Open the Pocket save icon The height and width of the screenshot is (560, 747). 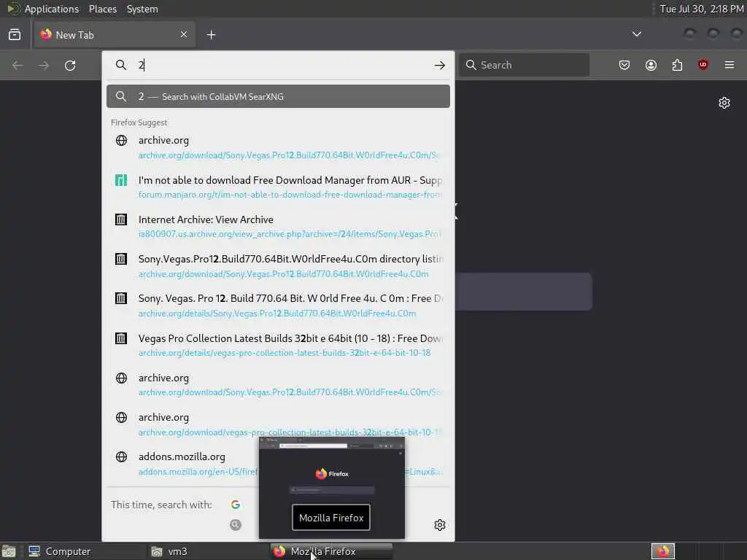(x=624, y=65)
